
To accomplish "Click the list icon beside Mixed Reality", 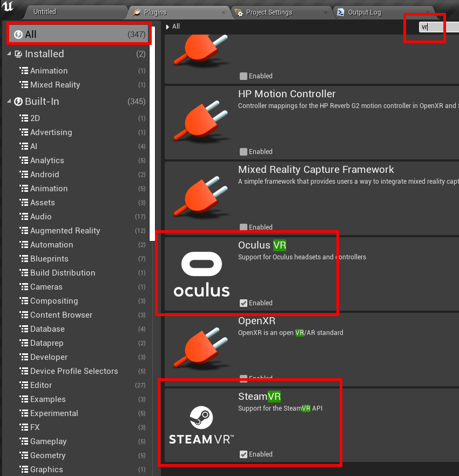I will (24, 85).
